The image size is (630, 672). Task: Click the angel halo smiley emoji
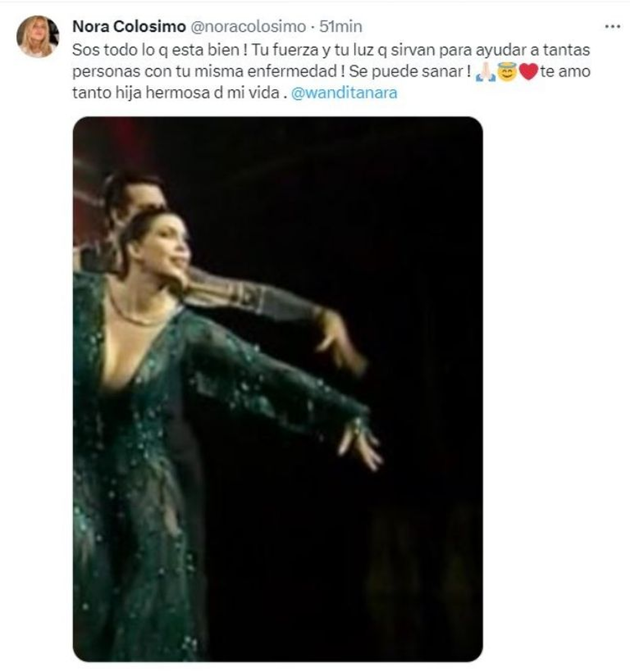coord(507,72)
